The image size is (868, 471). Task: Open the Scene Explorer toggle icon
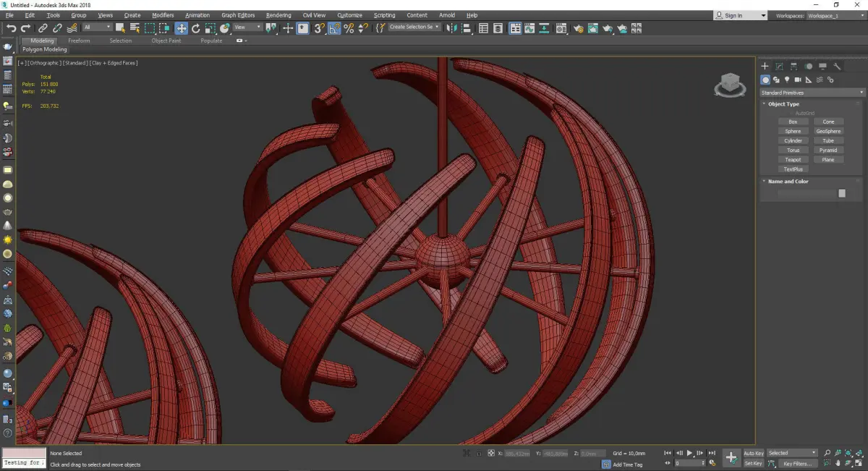pyautogui.click(x=483, y=28)
